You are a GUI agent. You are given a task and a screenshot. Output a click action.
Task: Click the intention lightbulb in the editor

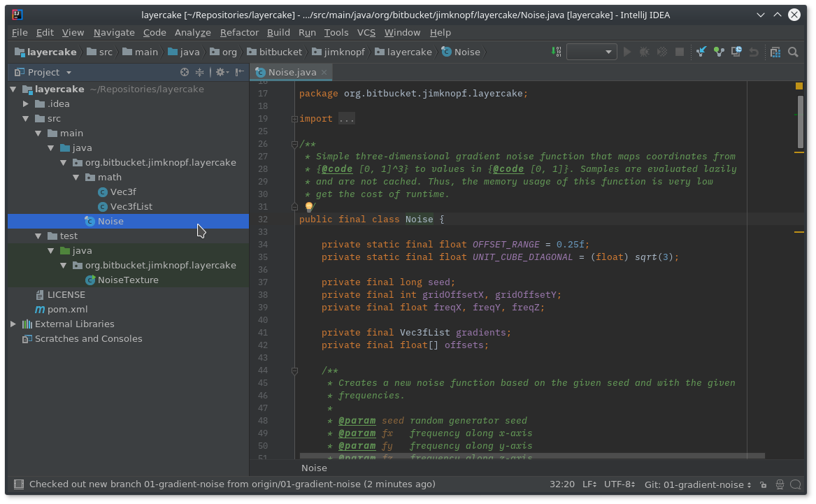[308, 206]
